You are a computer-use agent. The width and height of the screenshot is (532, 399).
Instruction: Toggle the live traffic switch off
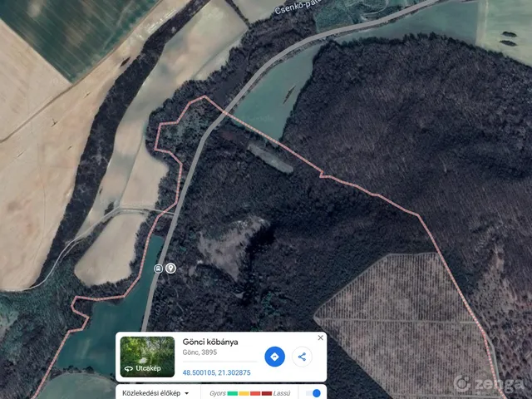point(313,393)
